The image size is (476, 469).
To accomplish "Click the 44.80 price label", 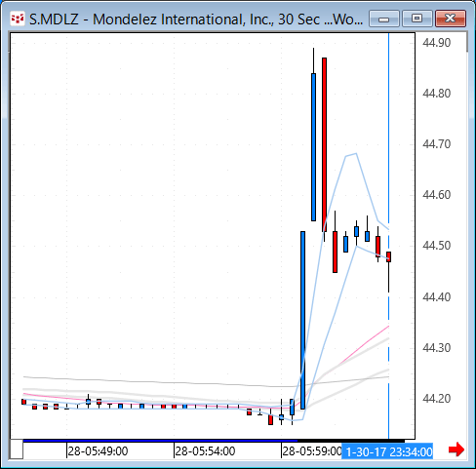I will click(436, 94).
